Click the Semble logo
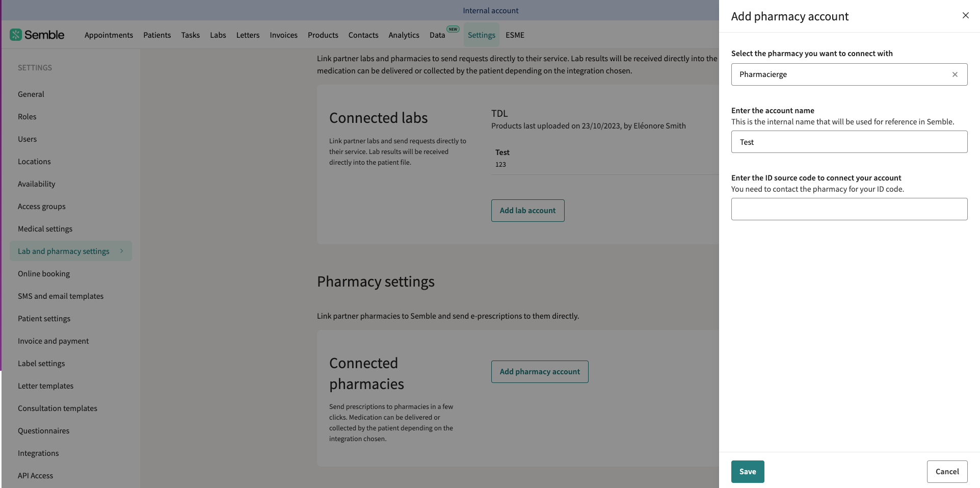The width and height of the screenshot is (980, 488). pos(37,35)
